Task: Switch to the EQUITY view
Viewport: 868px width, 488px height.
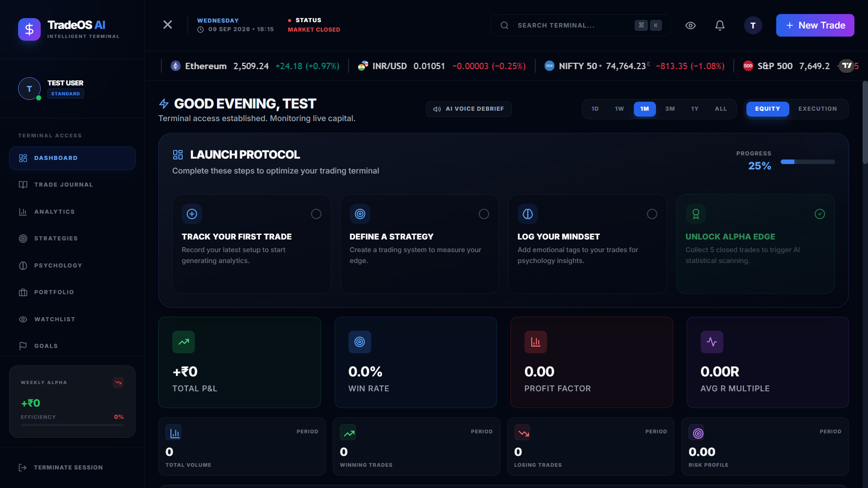Action: (767, 109)
